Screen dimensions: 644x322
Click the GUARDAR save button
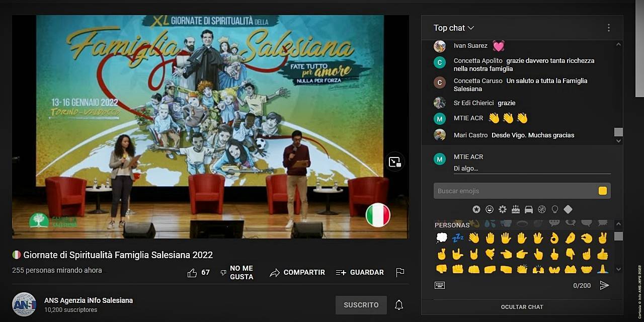(360, 272)
